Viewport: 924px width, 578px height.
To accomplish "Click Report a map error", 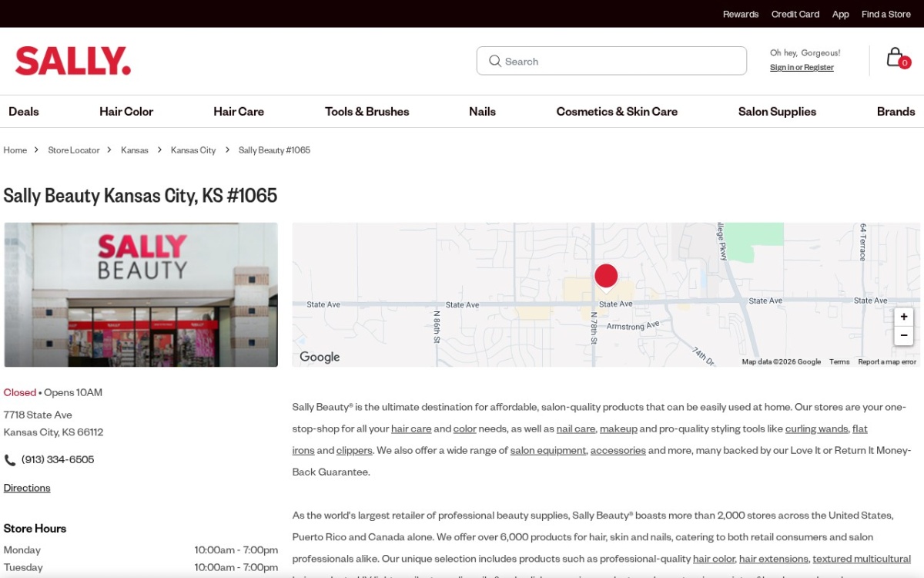I will point(887,361).
